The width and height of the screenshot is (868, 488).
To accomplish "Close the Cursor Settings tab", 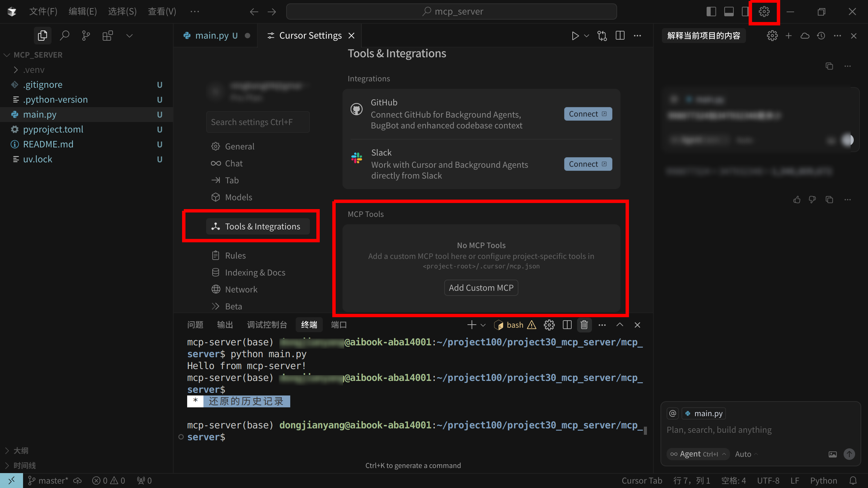I will coord(352,36).
